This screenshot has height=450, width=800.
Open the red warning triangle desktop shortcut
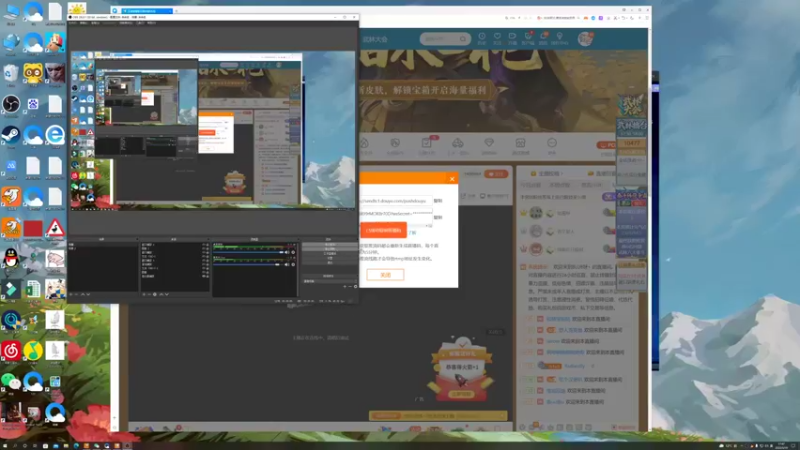55,228
